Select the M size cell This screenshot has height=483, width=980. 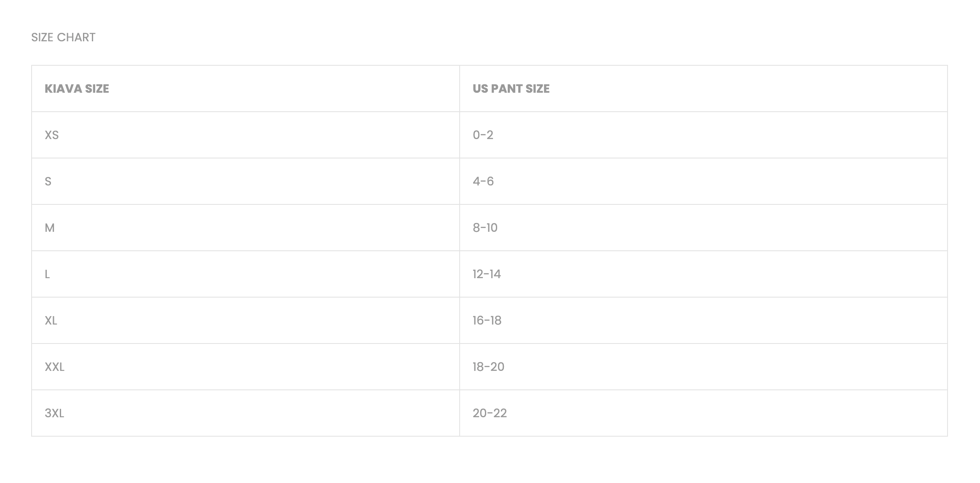point(50,228)
